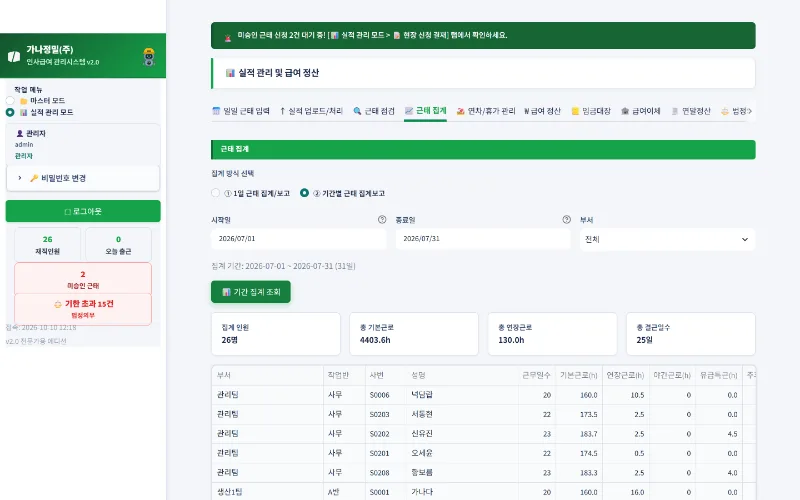The image size is (800, 500).
Task: Open the 근태 점검 tab
Action: click(x=374, y=111)
